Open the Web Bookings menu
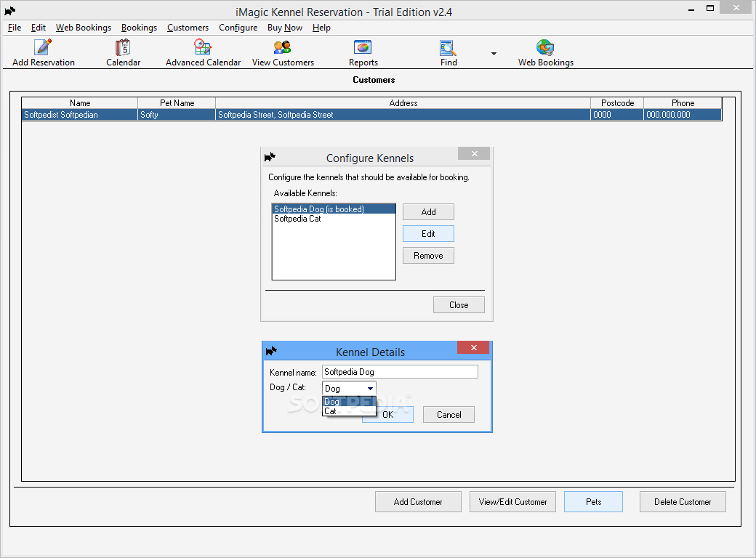The height and width of the screenshot is (558, 756). pyautogui.click(x=84, y=28)
